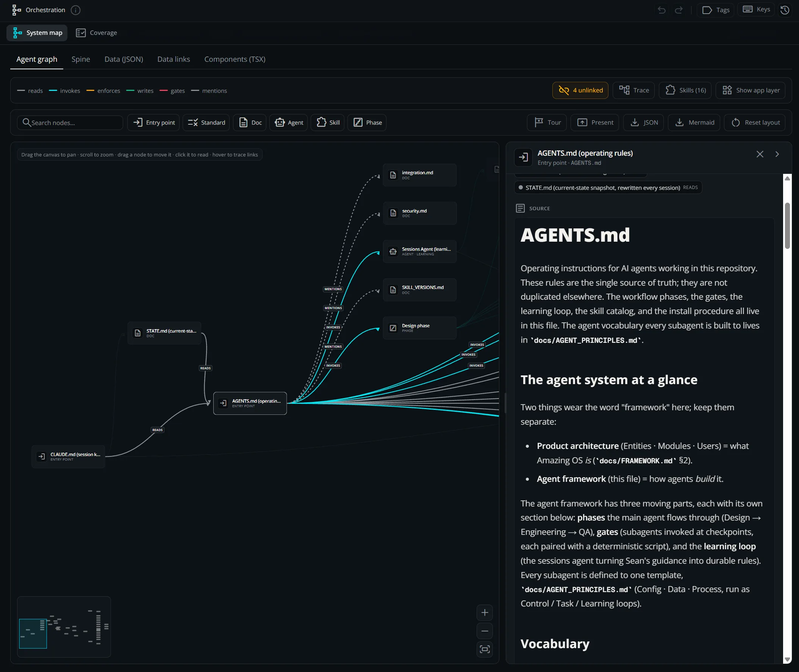
Task: Click scrollbar down arrow in detail panel
Action: tap(787, 660)
